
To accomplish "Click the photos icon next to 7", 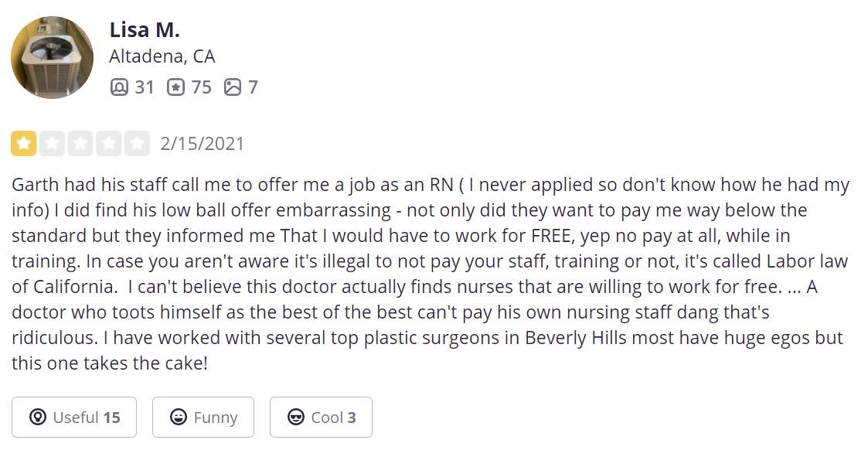I will pyautogui.click(x=233, y=87).
